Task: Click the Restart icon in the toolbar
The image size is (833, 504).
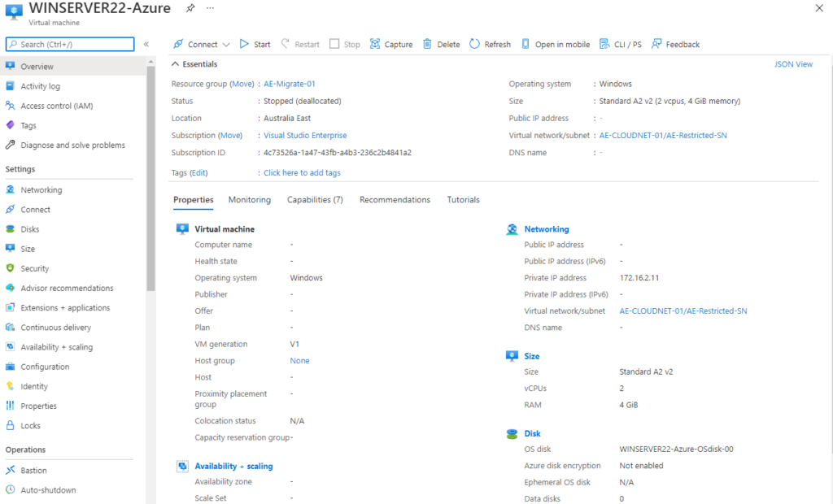Action: [x=286, y=44]
